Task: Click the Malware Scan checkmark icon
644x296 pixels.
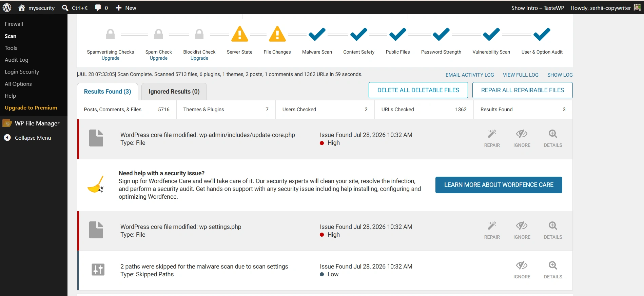Action: point(317,34)
